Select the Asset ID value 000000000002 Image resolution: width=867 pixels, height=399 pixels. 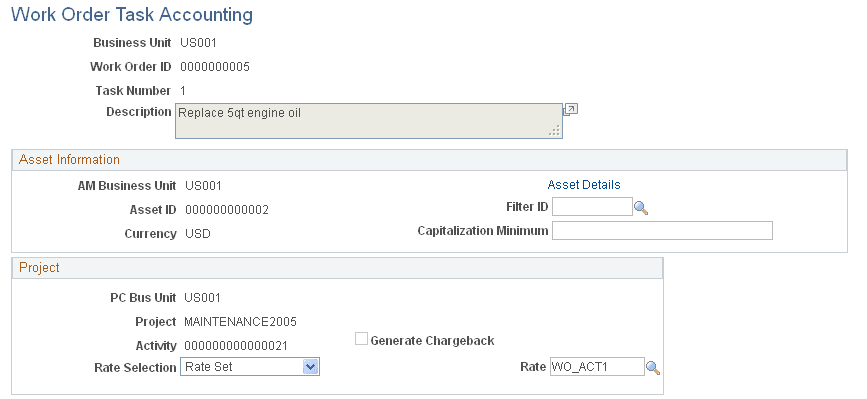(227, 210)
